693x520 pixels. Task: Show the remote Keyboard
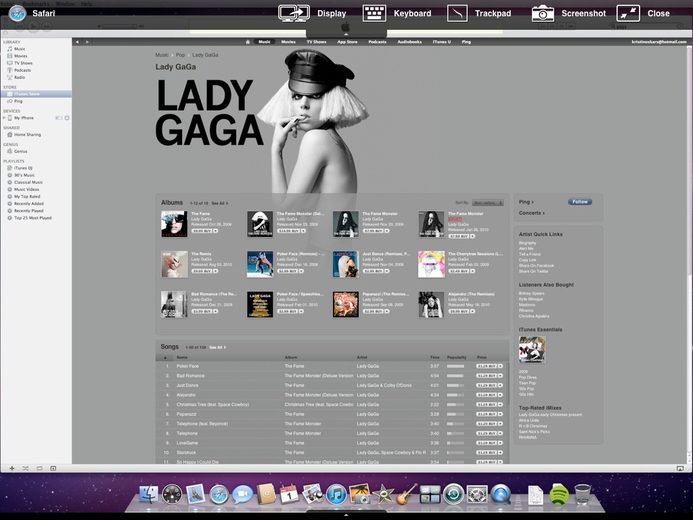pyautogui.click(x=397, y=13)
